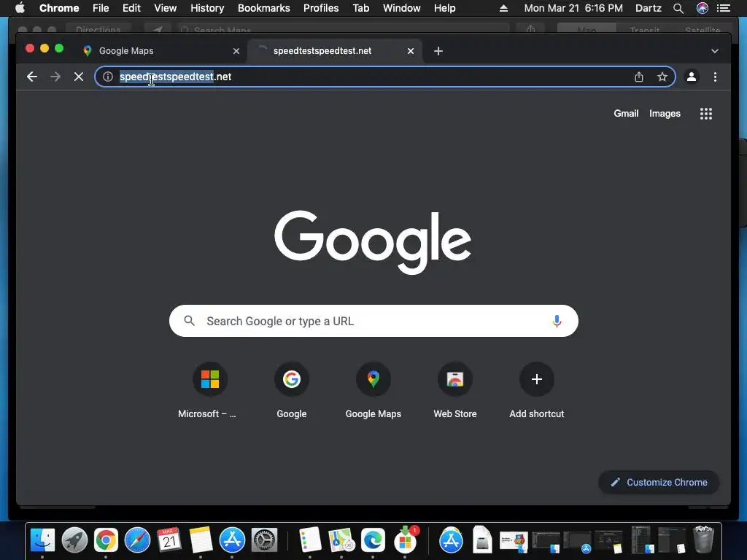Open Maps app from the Dock
Viewport: 747px width, 560px height.
click(x=341, y=540)
